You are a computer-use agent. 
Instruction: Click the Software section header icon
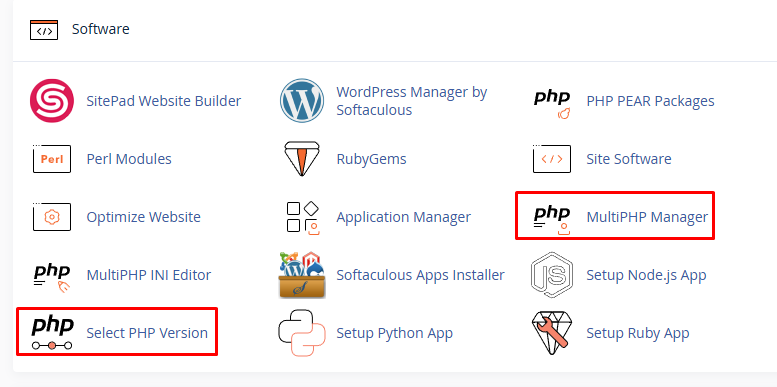[44, 29]
